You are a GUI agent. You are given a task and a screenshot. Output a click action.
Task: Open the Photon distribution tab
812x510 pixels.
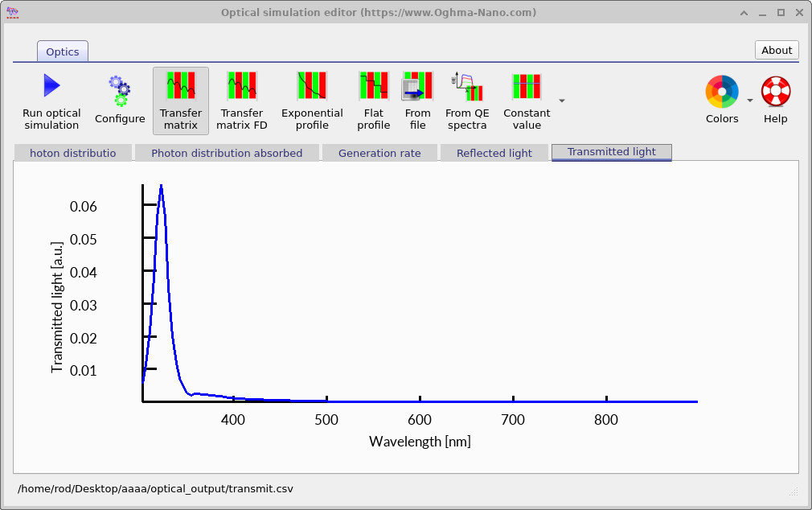73,153
